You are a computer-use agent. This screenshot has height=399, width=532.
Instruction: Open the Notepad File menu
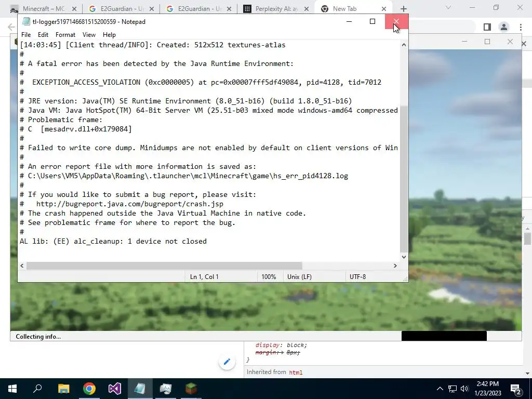coord(26,35)
